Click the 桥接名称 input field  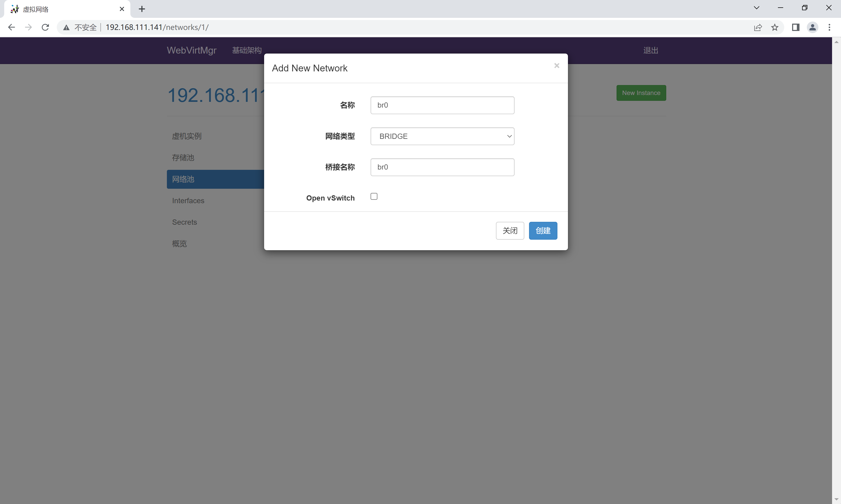(x=442, y=167)
